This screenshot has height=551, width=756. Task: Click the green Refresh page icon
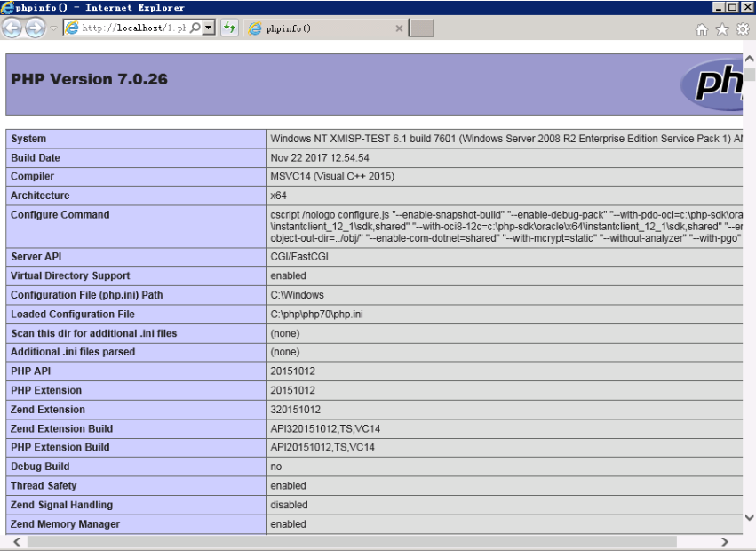(229, 28)
